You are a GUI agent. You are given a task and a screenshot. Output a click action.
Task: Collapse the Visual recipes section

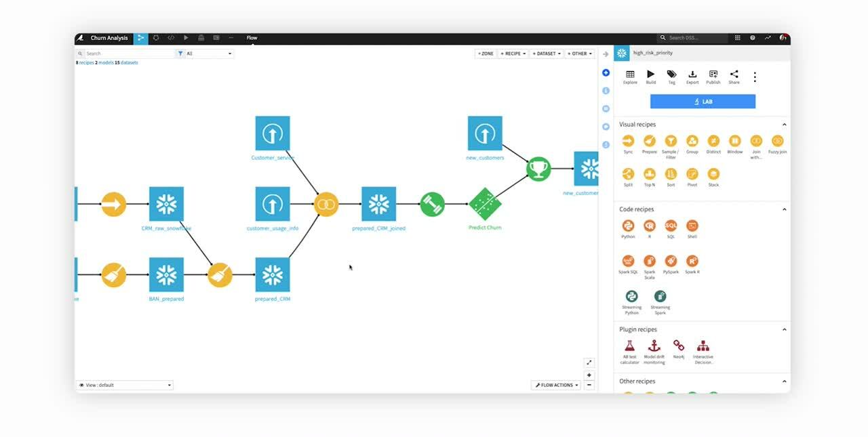coord(785,125)
